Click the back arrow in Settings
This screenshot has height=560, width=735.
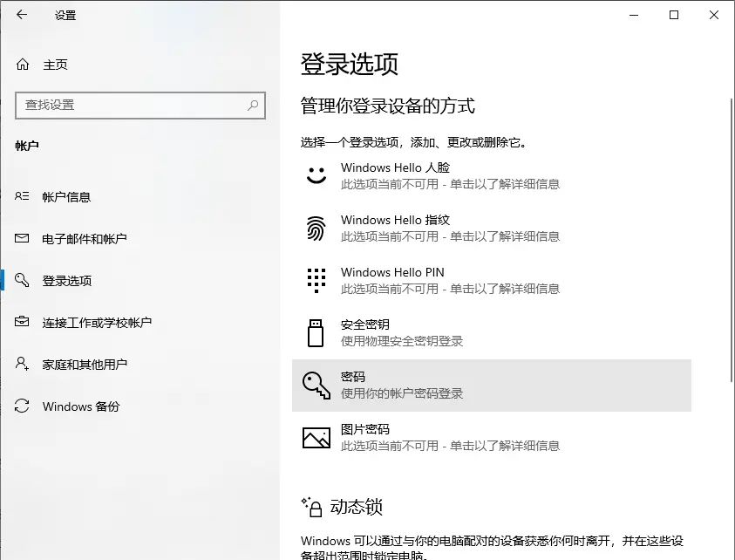[22, 15]
